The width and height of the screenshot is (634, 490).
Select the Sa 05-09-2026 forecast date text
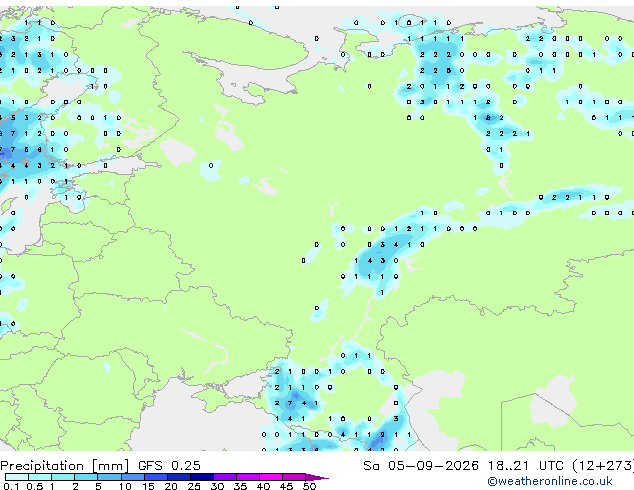(x=421, y=466)
